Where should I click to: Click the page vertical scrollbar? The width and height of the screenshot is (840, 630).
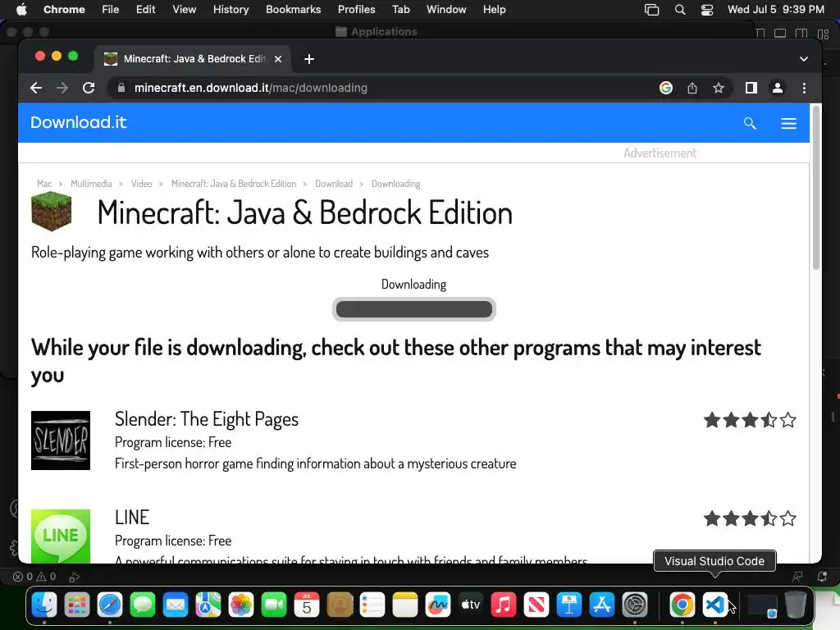816,188
